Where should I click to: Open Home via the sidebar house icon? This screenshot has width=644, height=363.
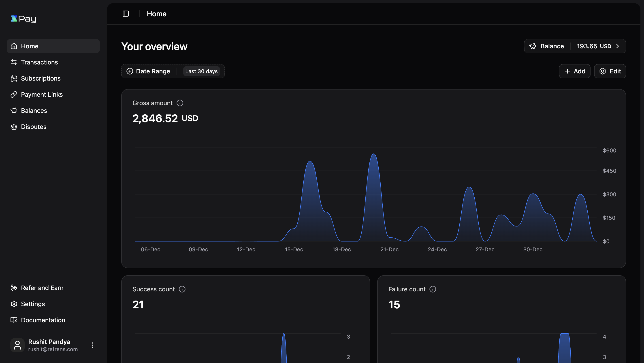point(14,46)
